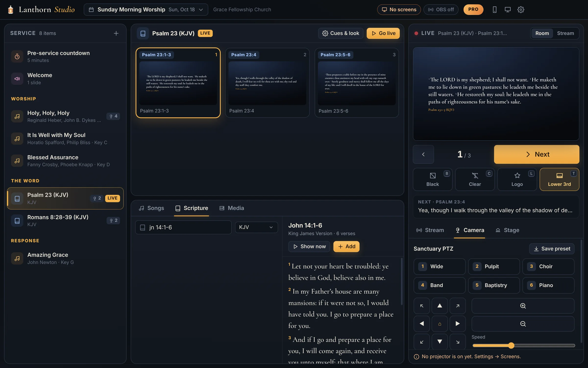Switch live preview to Stream view
Image resolution: width=588 pixels, height=368 pixels.
click(565, 33)
